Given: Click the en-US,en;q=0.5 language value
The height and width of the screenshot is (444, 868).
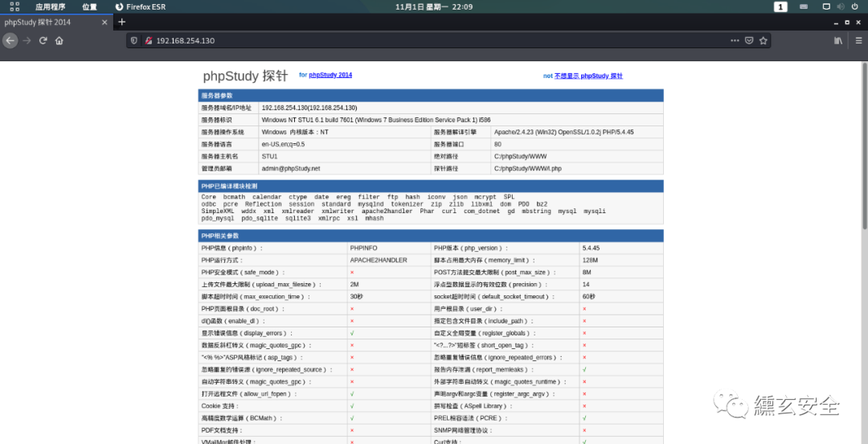Looking at the screenshot, I should click(284, 144).
